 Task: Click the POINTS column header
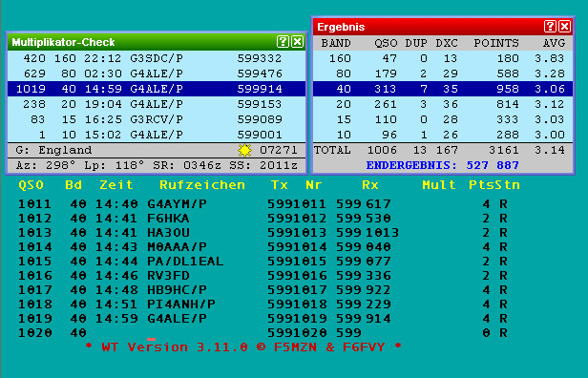(496, 43)
